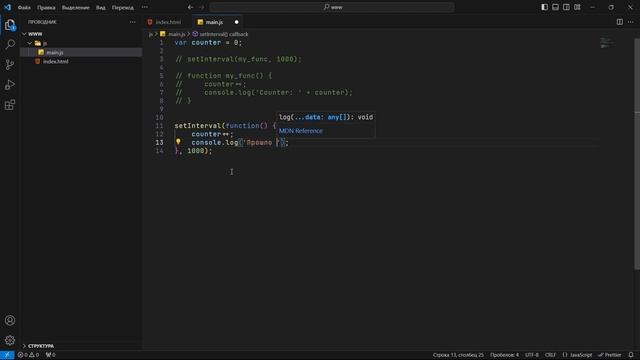Open the Search view in activity bar
Image resolution: width=640 pixels, height=360 pixels.
tap(10, 44)
